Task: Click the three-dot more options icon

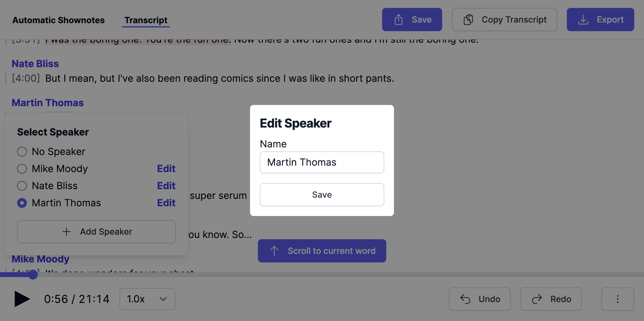Action: click(x=618, y=299)
